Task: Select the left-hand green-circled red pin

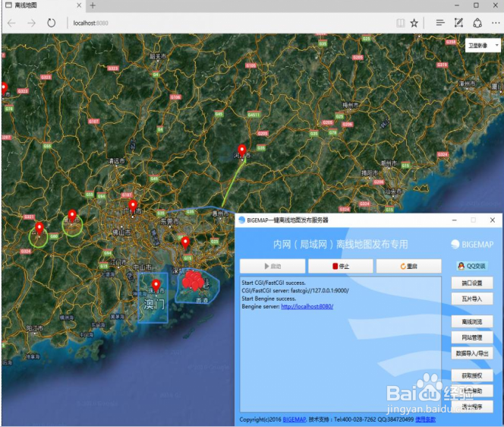Action: (x=39, y=229)
